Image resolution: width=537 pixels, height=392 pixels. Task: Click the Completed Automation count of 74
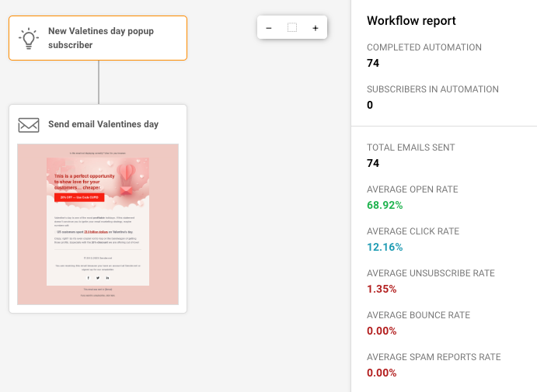point(373,63)
